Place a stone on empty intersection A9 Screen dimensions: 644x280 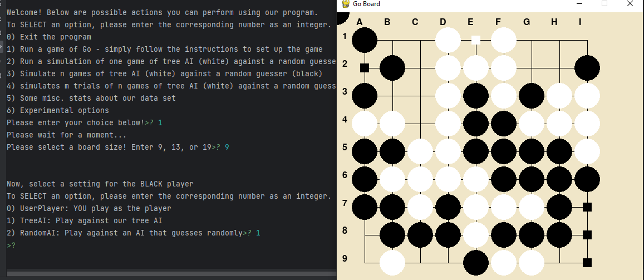(365, 262)
